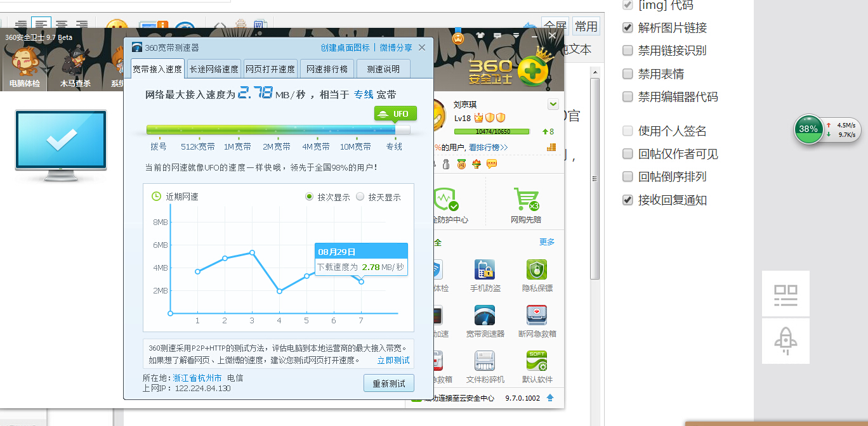Click the 立即测试 link
The height and width of the screenshot is (426, 868).
(x=393, y=360)
